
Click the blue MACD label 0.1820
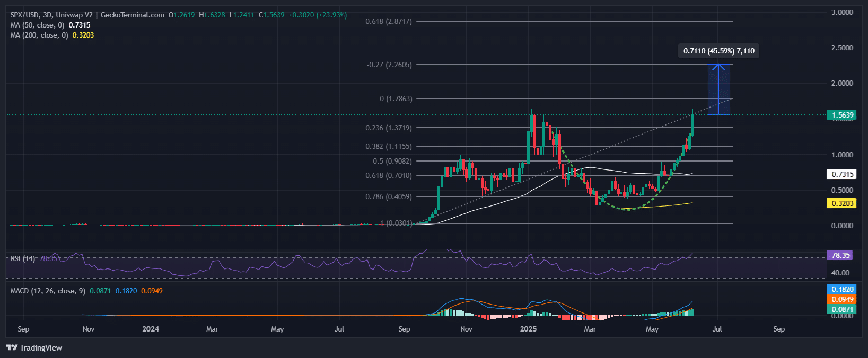point(842,289)
